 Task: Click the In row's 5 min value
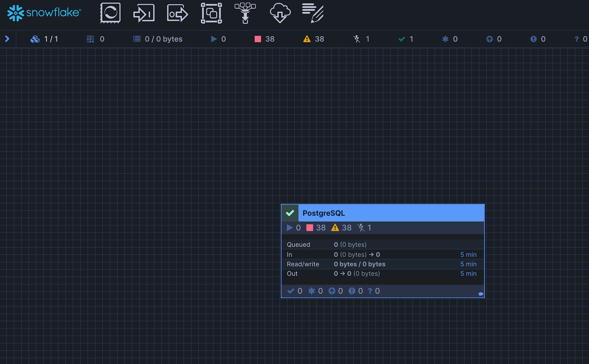pos(468,255)
